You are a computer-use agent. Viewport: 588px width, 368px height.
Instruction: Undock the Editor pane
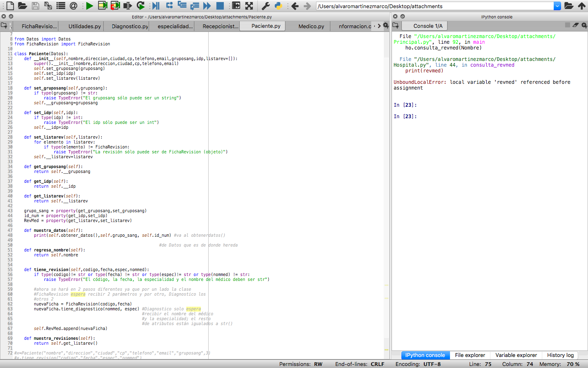[11, 16]
